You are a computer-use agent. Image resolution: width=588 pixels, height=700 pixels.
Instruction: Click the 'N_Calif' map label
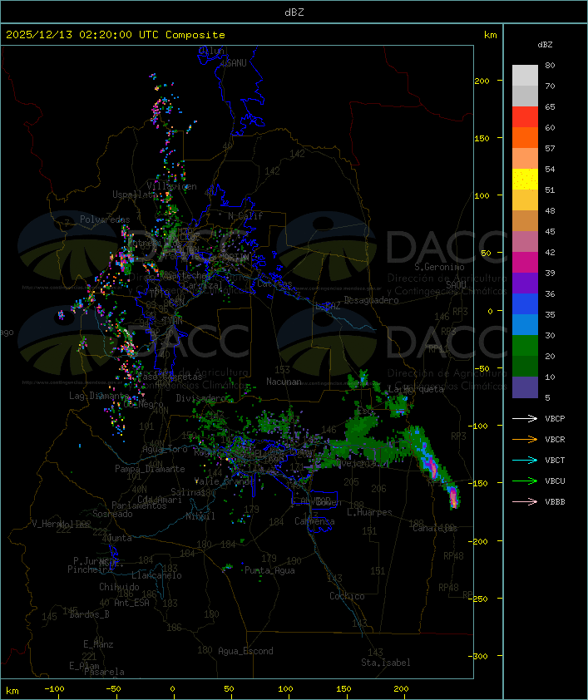pos(245,215)
